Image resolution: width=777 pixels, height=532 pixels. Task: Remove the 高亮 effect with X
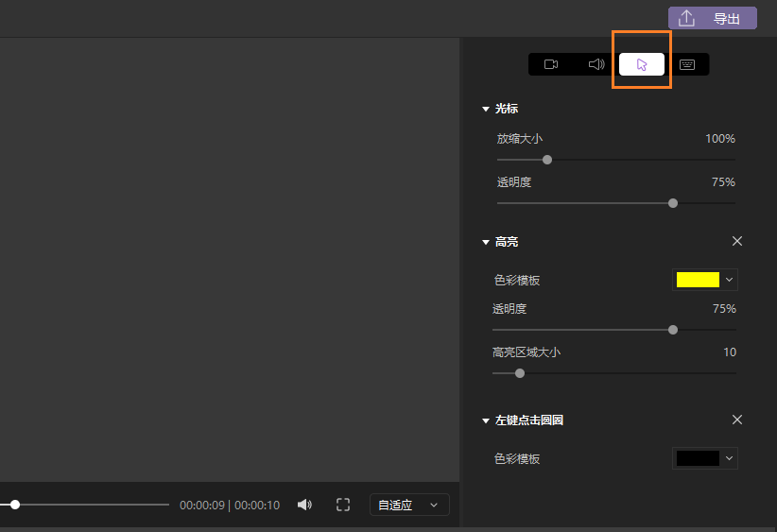[737, 241]
